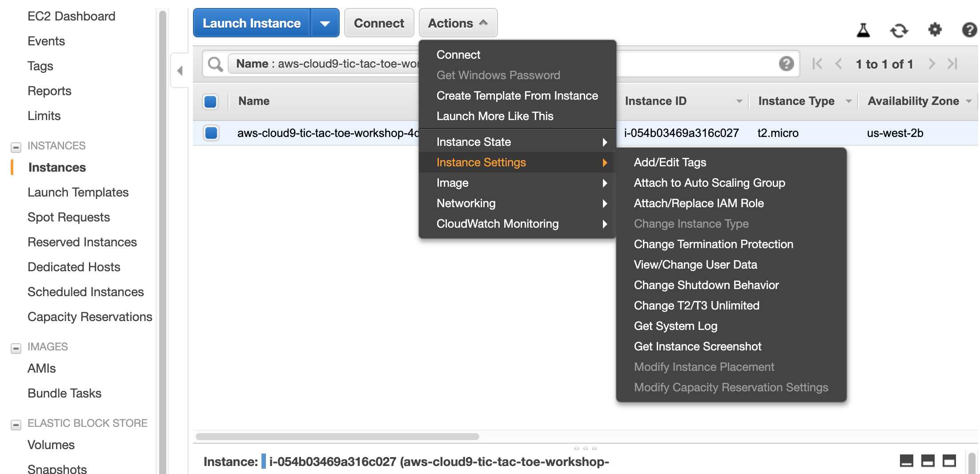Click the Launch Instance button
The height and width of the screenshot is (474, 980).
point(252,23)
